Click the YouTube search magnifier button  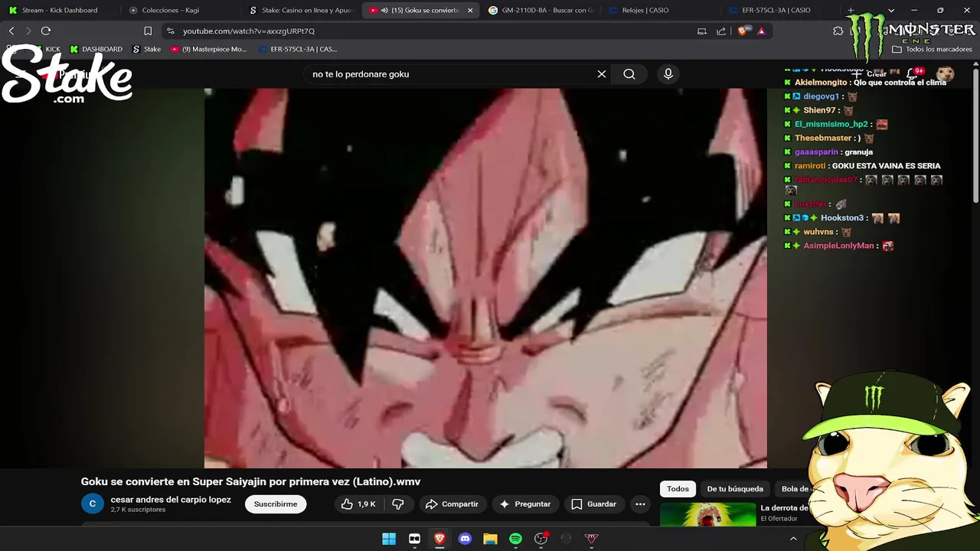coord(629,74)
